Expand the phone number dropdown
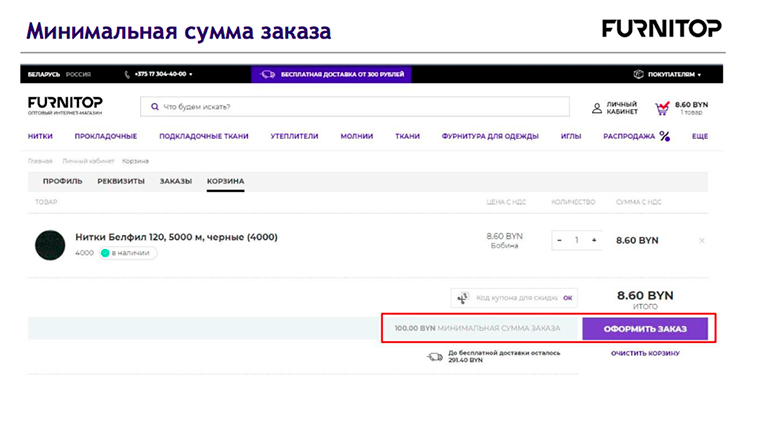Screen dimensions: 770x431 (x=191, y=74)
